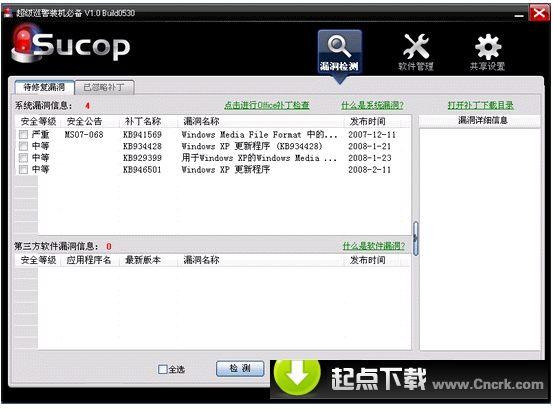Open 点击进行Office补丁检查 link

267,105
